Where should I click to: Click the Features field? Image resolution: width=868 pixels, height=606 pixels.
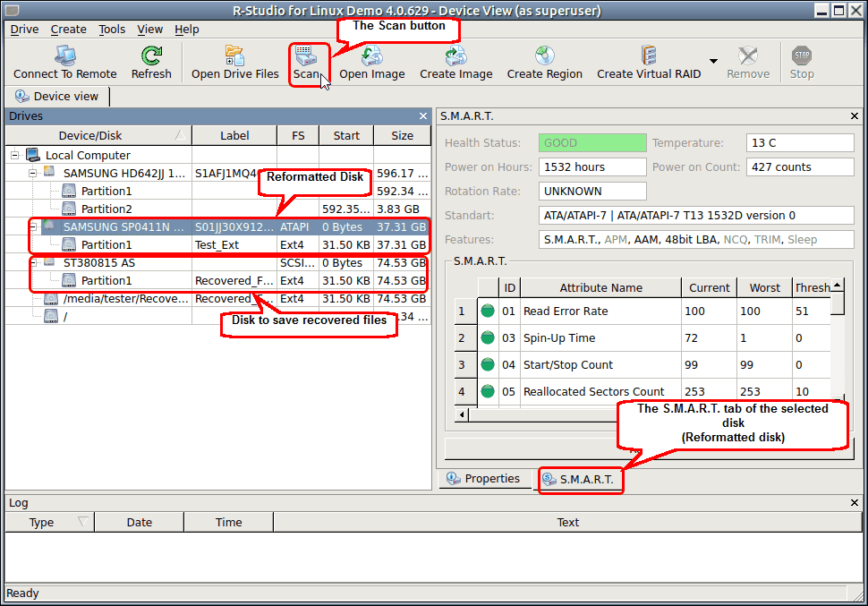pos(696,239)
